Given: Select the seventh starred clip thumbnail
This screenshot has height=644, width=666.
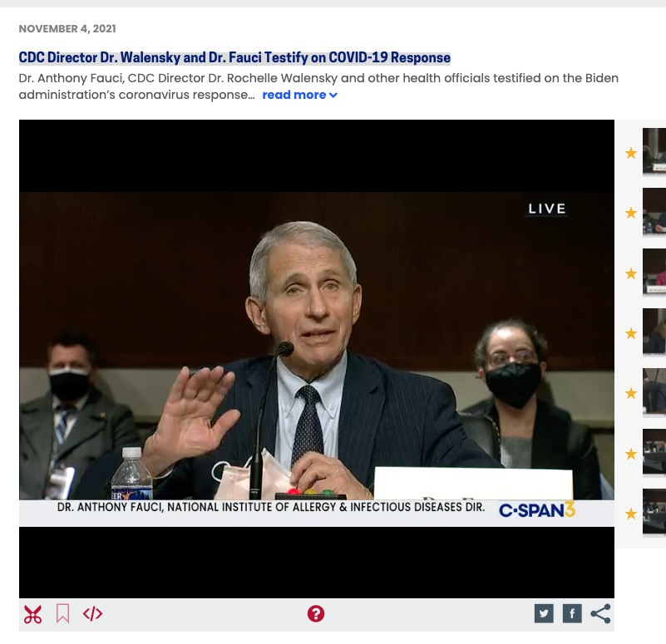Looking at the screenshot, I should 654,513.
